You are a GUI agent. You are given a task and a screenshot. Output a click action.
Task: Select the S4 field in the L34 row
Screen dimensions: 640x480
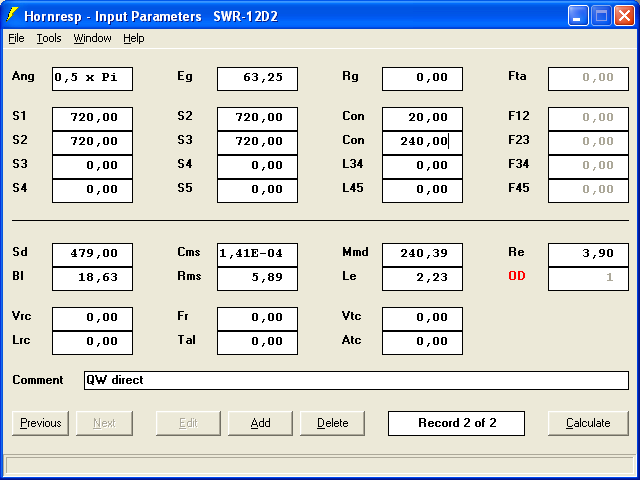[258, 167]
